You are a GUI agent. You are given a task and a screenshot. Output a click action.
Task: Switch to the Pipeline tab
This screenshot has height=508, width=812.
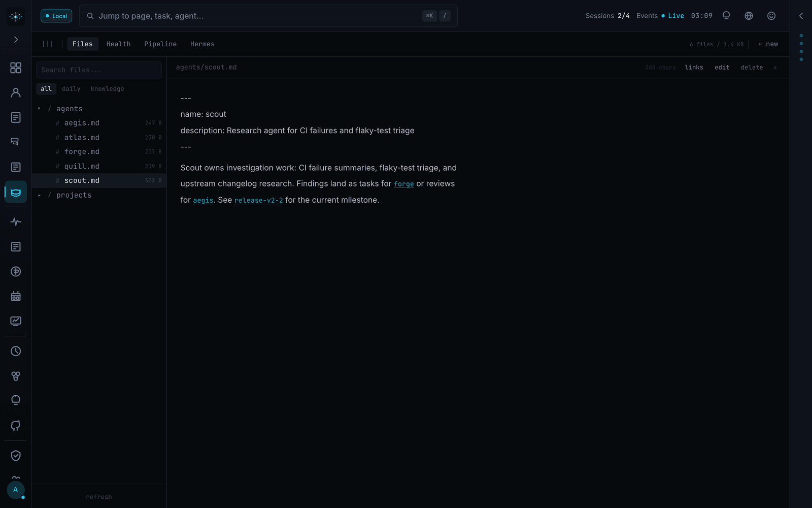coord(160,44)
